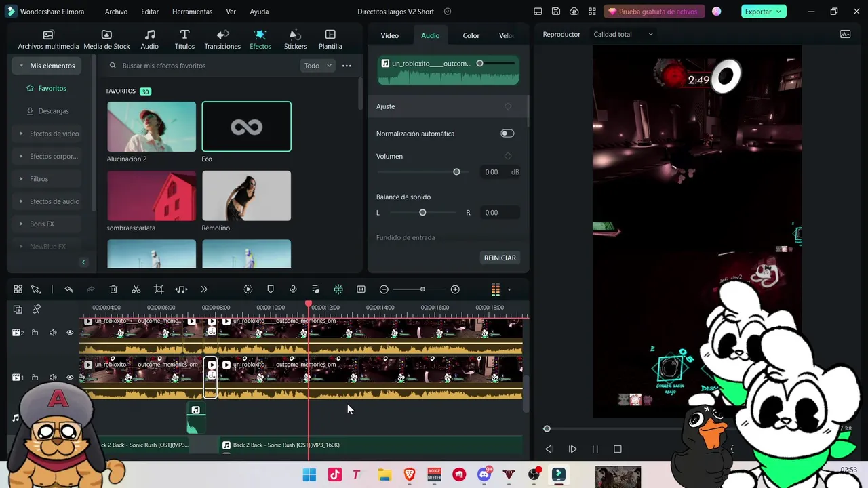Open the Archivo menu
868x488 pixels.
click(x=116, y=12)
